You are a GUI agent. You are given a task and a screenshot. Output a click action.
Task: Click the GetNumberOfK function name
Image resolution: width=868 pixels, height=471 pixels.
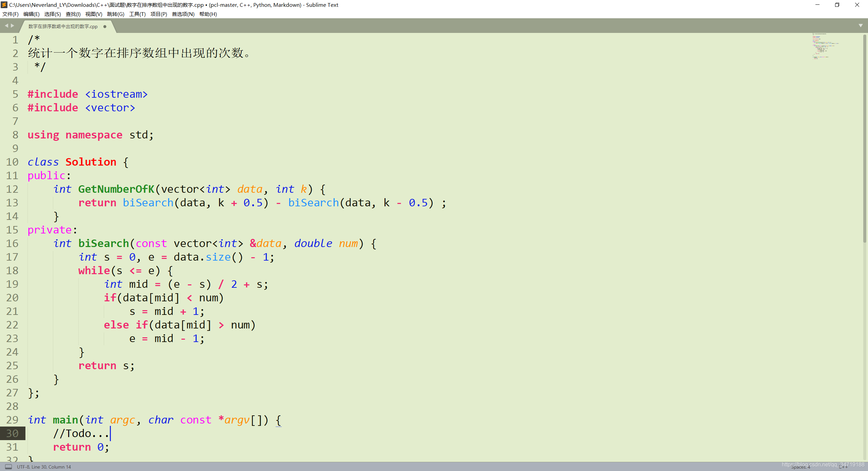(116, 189)
